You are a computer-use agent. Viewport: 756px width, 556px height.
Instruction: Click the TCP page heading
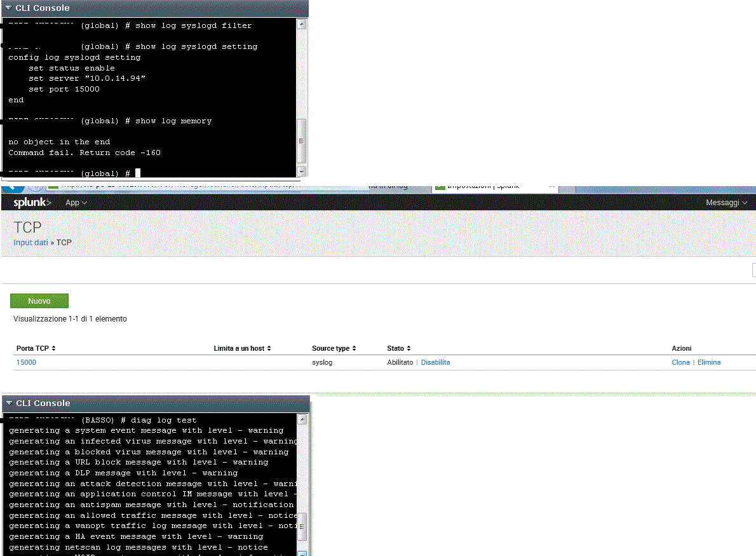[27, 227]
